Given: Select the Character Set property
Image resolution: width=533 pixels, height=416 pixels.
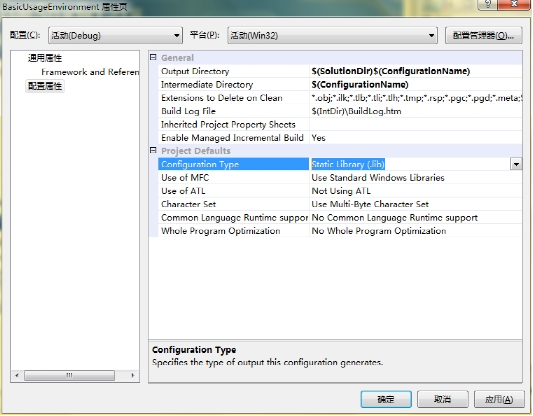Looking at the screenshot, I should click(x=234, y=204).
